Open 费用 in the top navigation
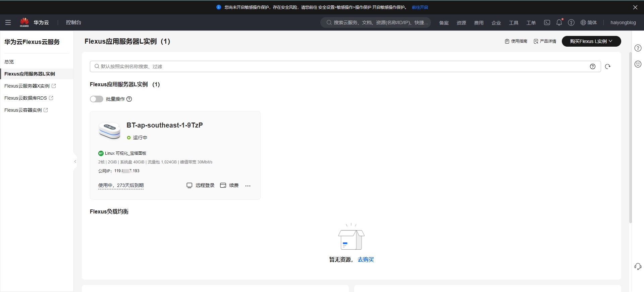 point(479,23)
